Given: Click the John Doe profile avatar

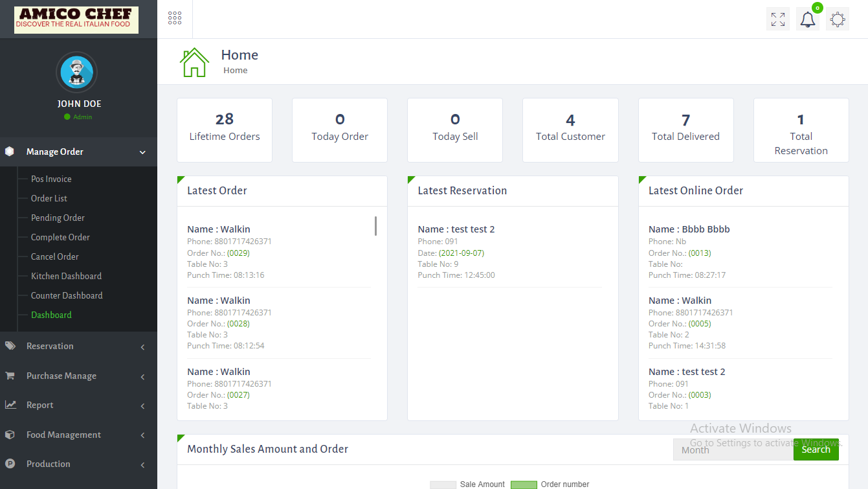Looking at the screenshot, I should coord(77,72).
